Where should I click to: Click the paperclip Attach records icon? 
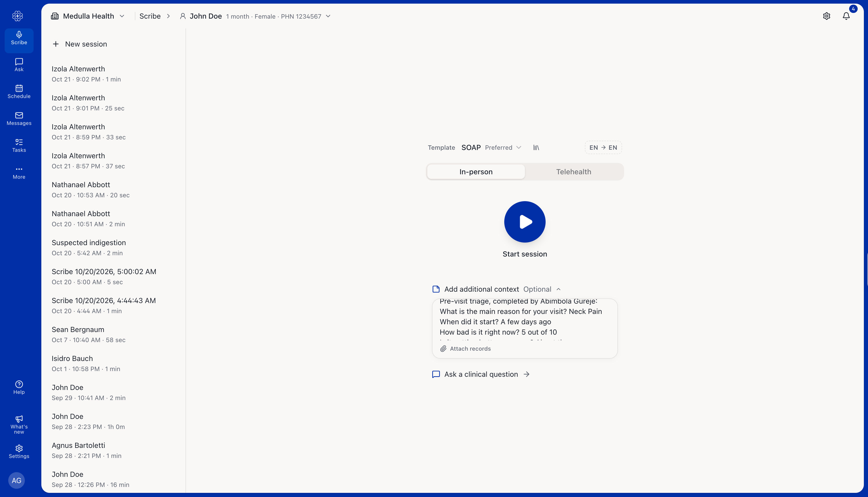tap(443, 349)
